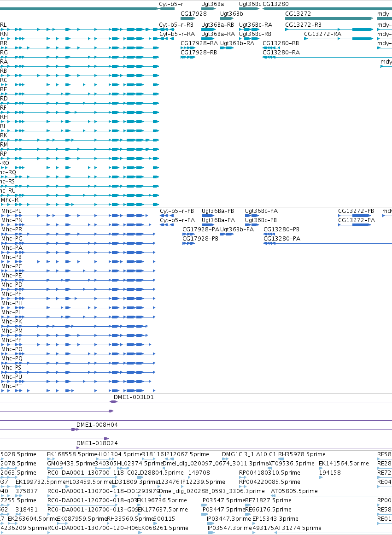Click the Ugt36Bc-PA protein label
Viewport: 392px width, 535px height.
pyautogui.click(x=261, y=211)
